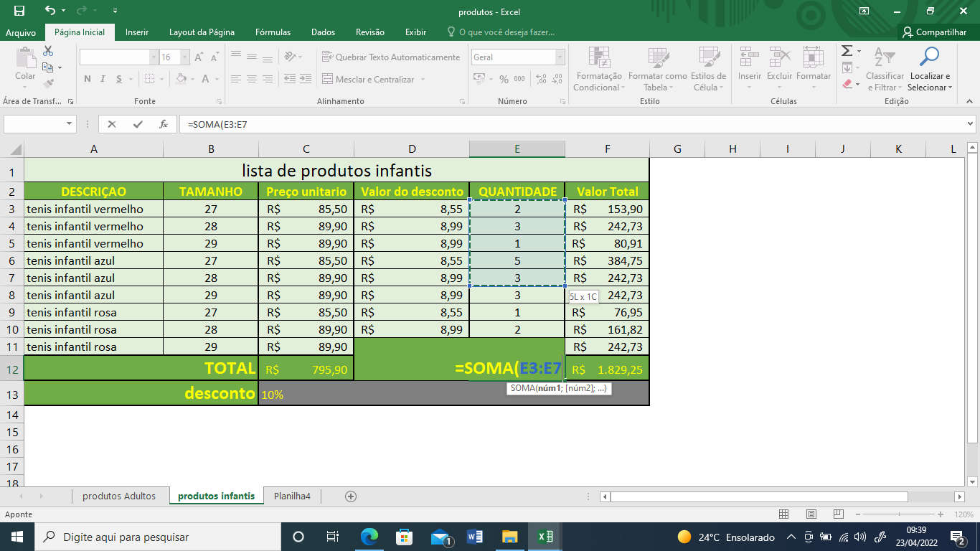The height and width of the screenshot is (551, 980).
Task: Open File Explorer from the taskbar
Action: (510, 537)
